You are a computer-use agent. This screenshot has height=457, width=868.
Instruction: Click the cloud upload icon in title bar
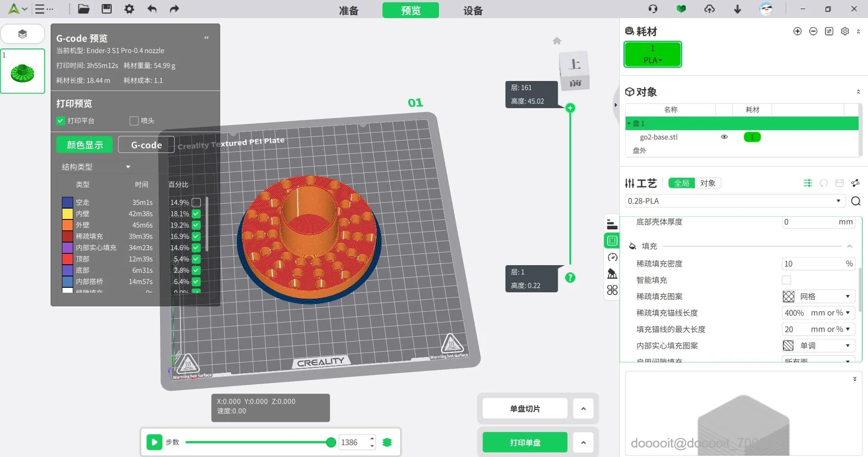(x=710, y=9)
